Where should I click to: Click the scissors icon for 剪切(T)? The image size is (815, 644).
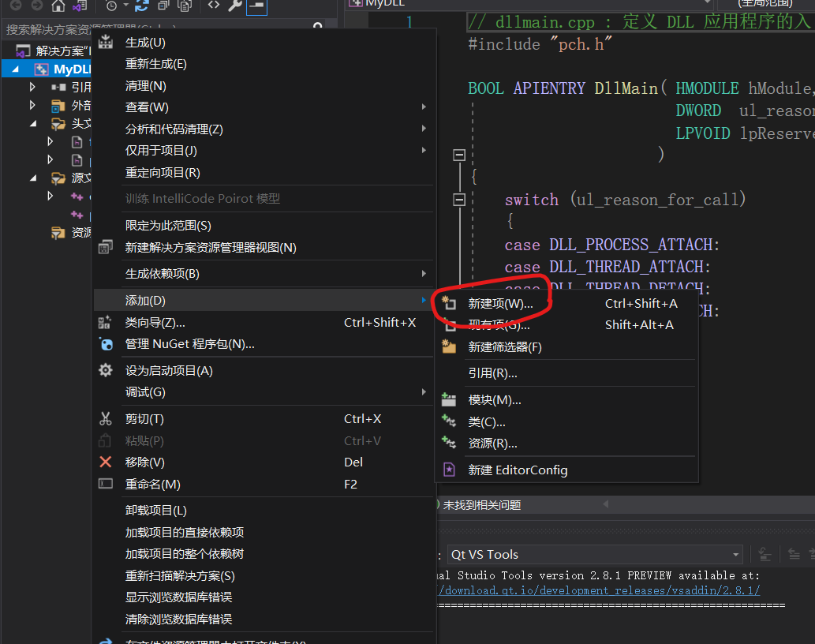pyautogui.click(x=106, y=419)
